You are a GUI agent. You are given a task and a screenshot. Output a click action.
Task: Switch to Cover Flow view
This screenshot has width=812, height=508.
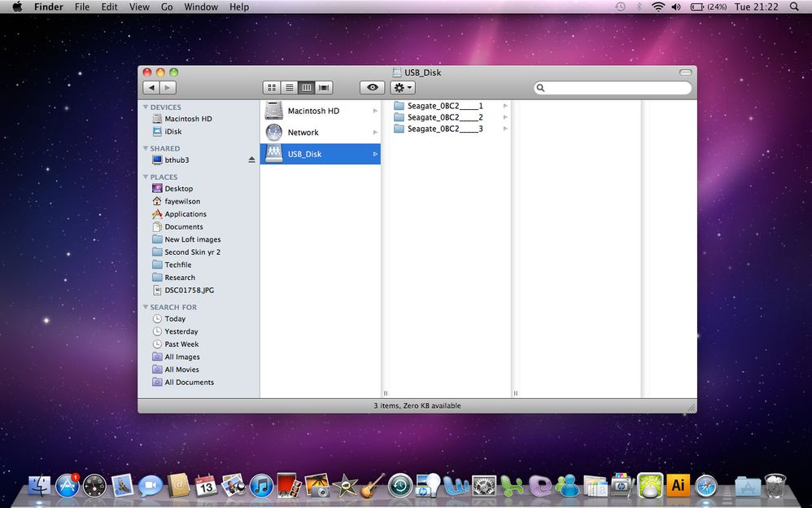(323, 87)
